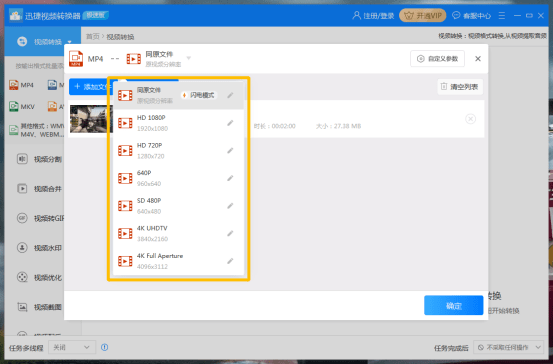
Task: Select 640P 960x640 resolution option
Action: (x=178, y=178)
